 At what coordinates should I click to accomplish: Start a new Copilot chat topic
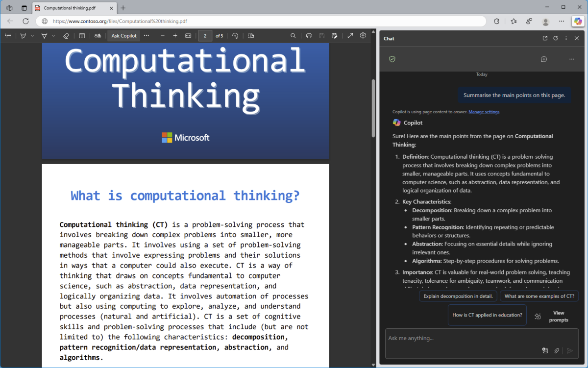point(544,59)
